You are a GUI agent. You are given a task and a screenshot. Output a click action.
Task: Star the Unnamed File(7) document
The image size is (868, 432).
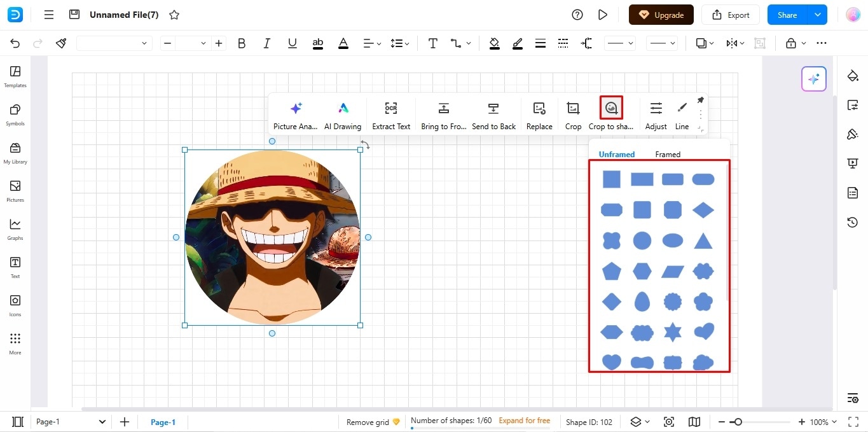pos(174,15)
